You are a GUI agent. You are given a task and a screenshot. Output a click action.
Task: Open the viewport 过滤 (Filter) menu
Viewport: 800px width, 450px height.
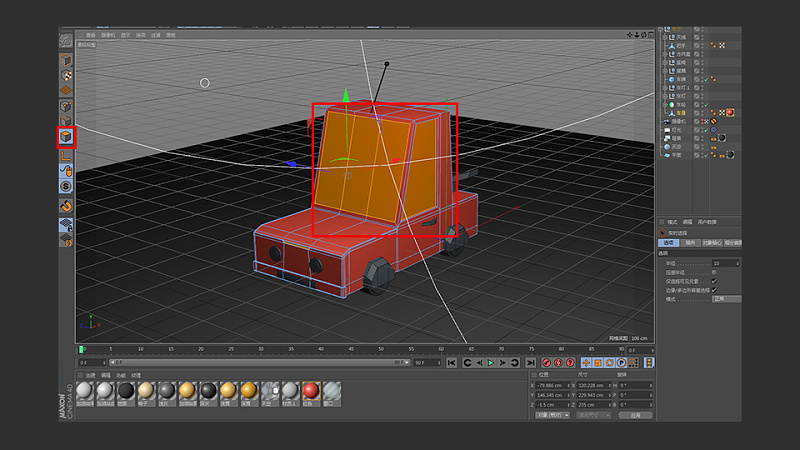[156, 35]
